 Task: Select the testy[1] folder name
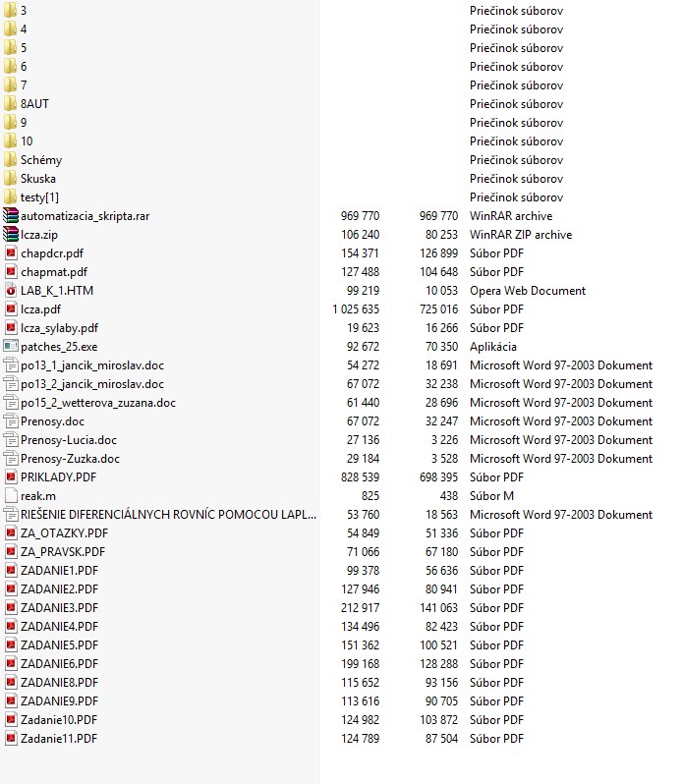point(39,197)
